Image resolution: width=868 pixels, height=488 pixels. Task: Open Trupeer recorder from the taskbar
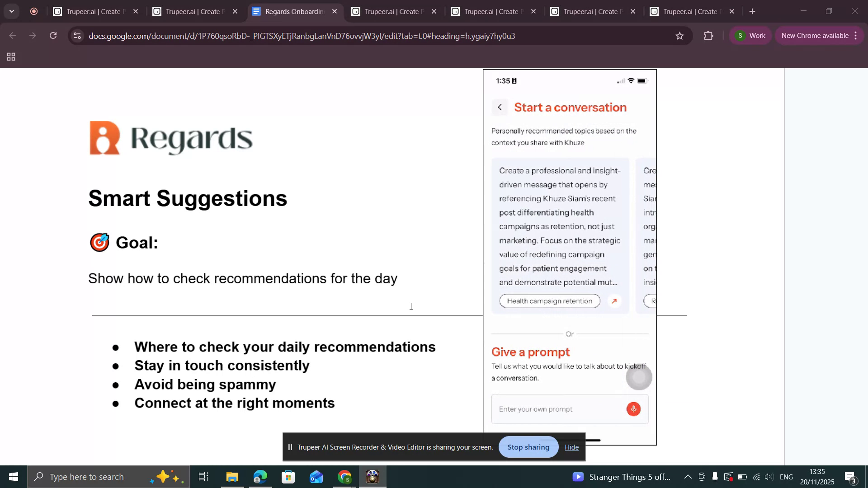[x=372, y=476]
